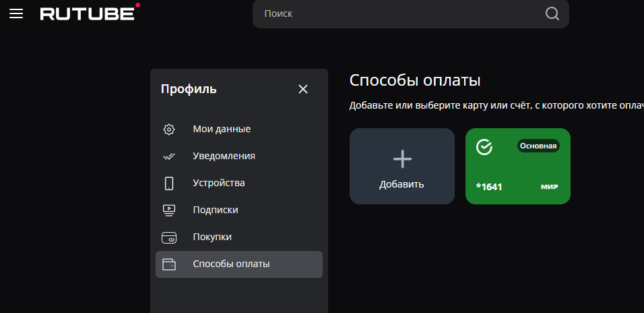This screenshot has height=313, width=644.
Task: Click the Способы оплаты page heading
Action: click(415, 81)
